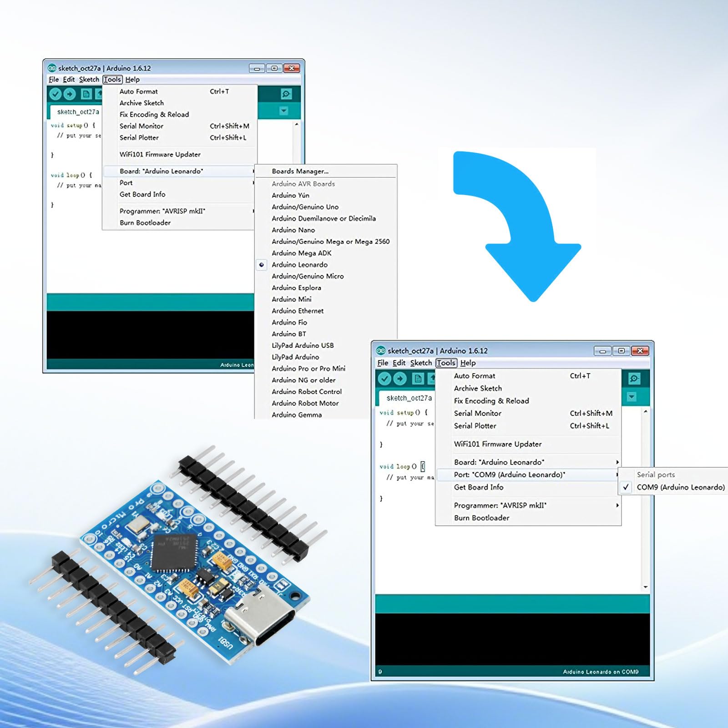The height and width of the screenshot is (728, 728).
Task: Open Boards Manager... entry
Action: point(326,172)
